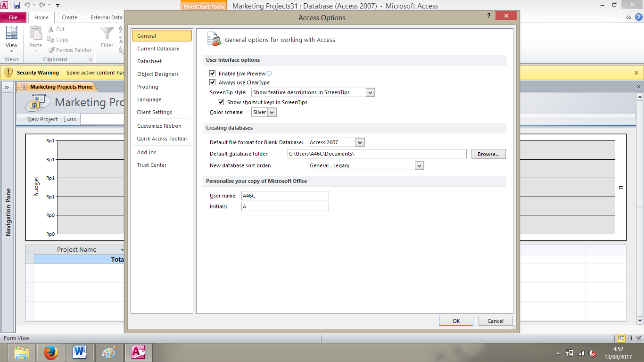Open the Clipboard group dialog launcher

91,60
